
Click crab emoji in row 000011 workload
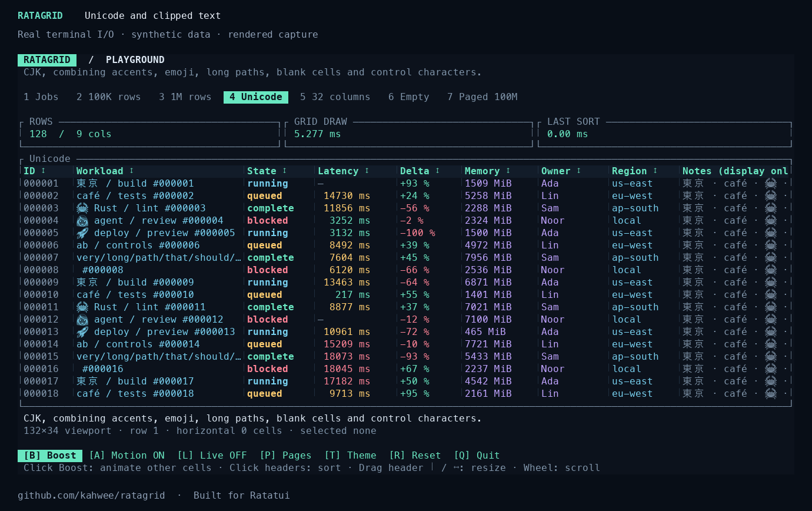point(82,307)
